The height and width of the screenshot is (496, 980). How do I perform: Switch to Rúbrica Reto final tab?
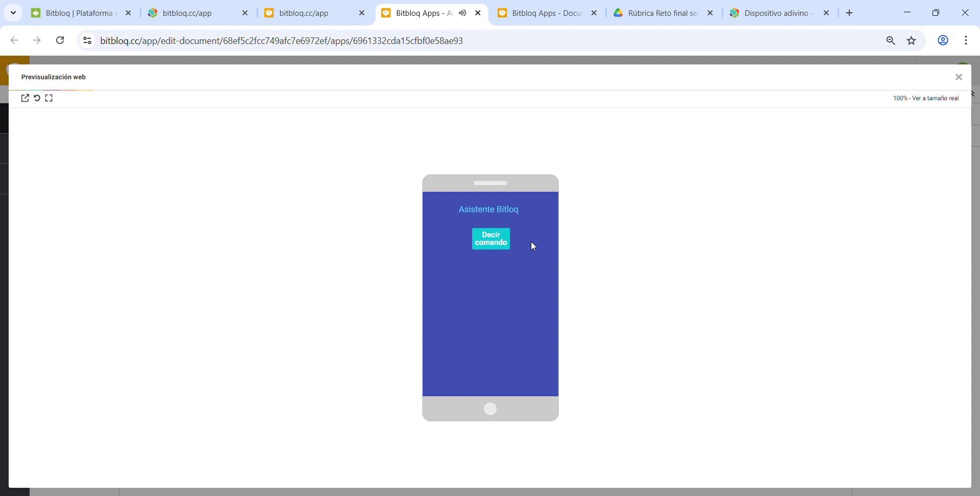pos(664,13)
